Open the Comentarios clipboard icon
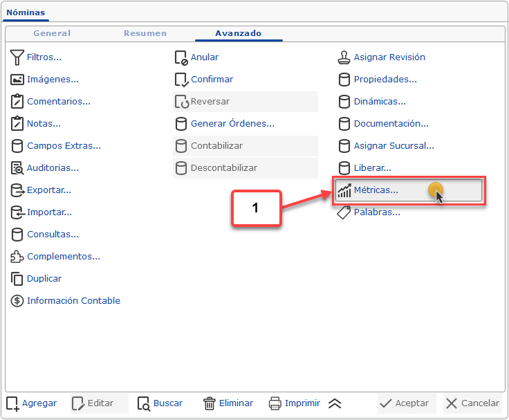 [x=17, y=101]
